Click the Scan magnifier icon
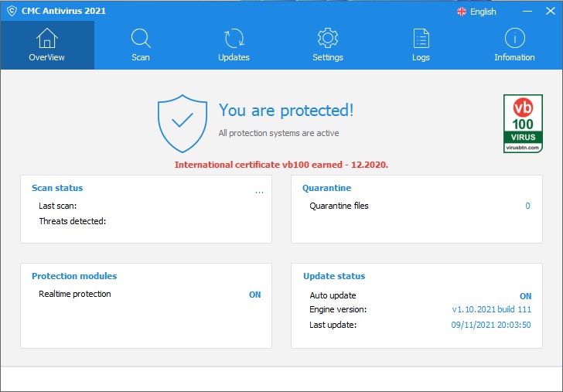This screenshot has width=563, height=392. click(141, 38)
